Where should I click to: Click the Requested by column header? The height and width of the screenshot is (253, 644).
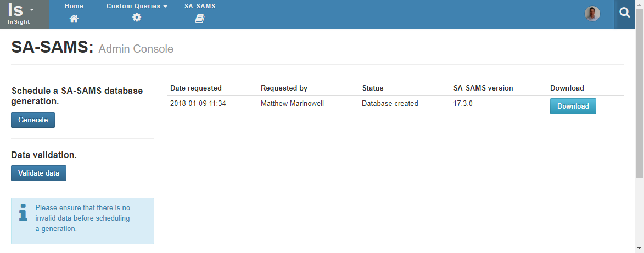click(284, 88)
